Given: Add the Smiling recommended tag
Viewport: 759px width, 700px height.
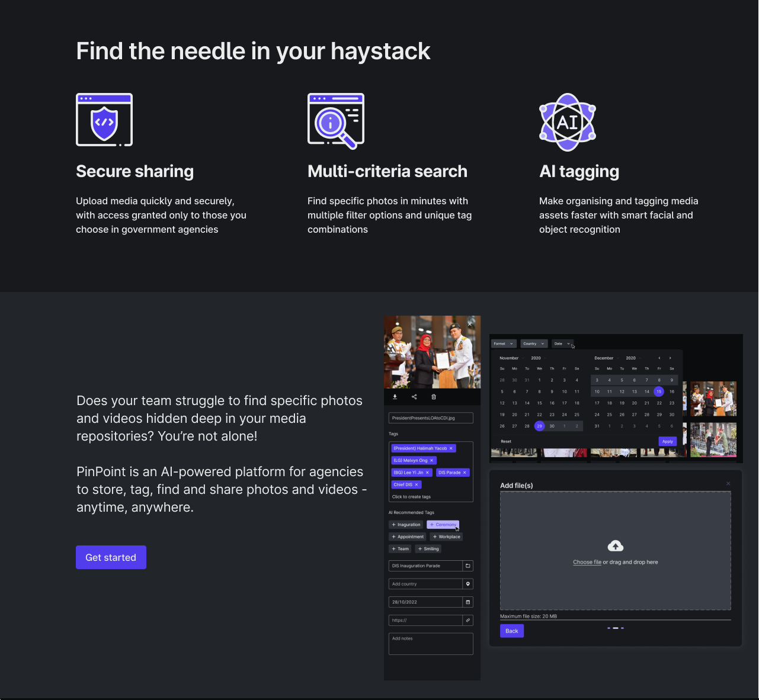Looking at the screenshot, I should [x=428, y=549].
